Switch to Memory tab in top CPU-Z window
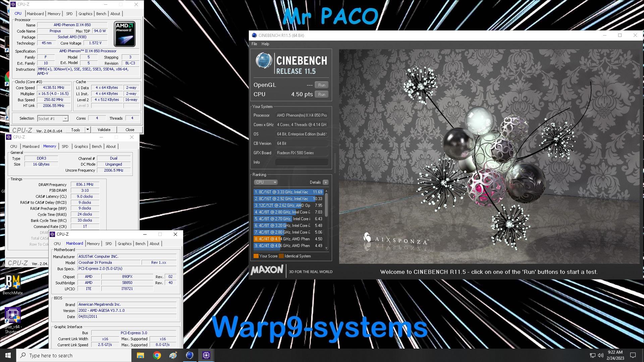Image resolution: width=644 pixels, height=362 pixels. (x=54, y=14)
